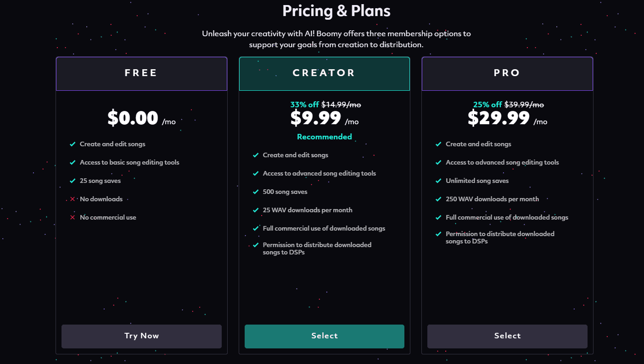Click the red X beside No commercial use

pyautogui.click(x=73, y=217)
